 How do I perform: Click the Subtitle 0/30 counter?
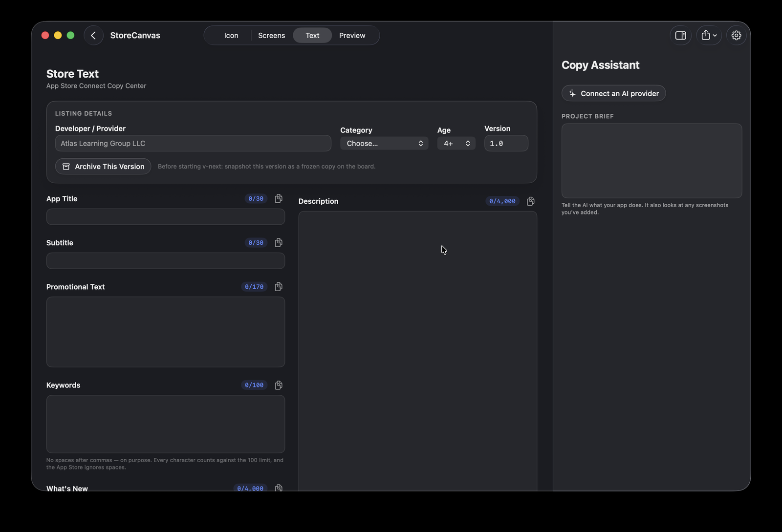[256, 242]
